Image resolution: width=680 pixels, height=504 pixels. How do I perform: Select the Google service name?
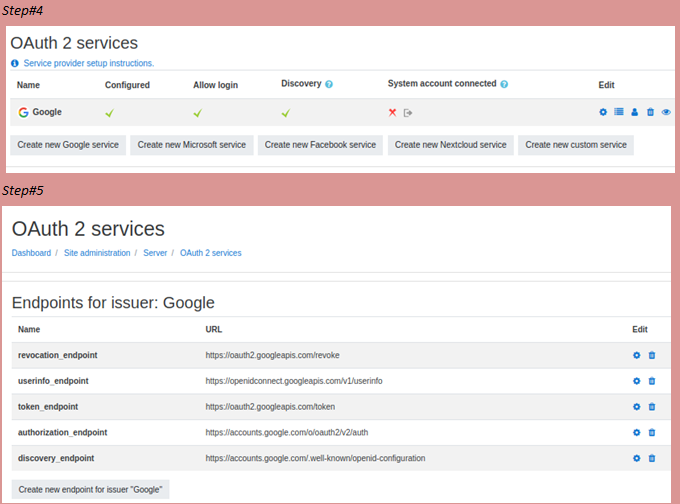(x=47, y=112)
